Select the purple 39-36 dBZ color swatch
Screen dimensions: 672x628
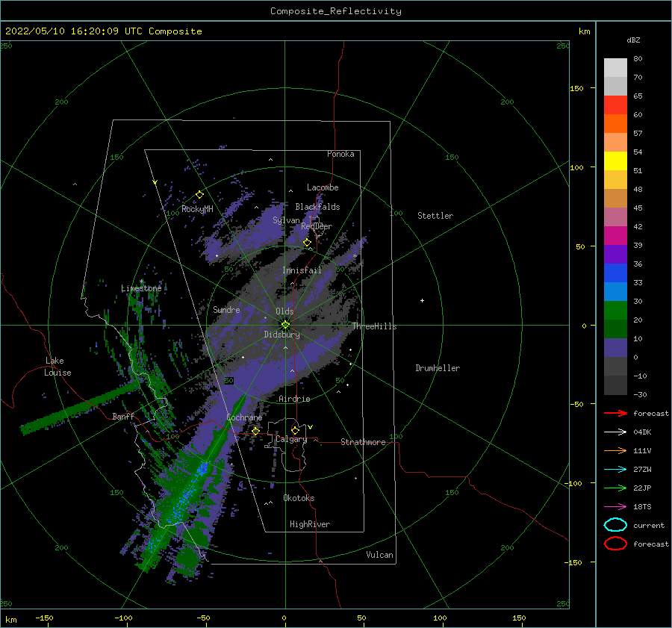(615, 255)
